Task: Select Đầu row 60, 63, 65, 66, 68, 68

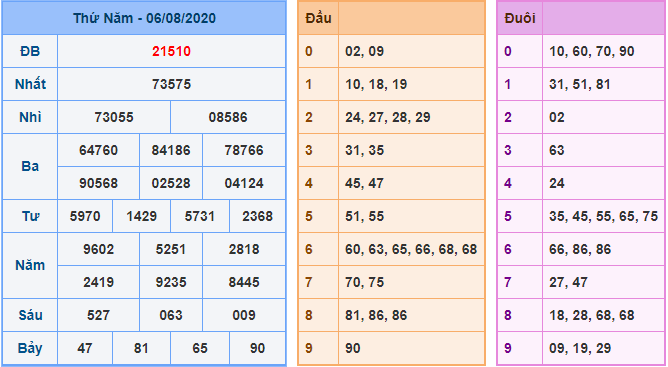Action: click(x=411, y=249)
